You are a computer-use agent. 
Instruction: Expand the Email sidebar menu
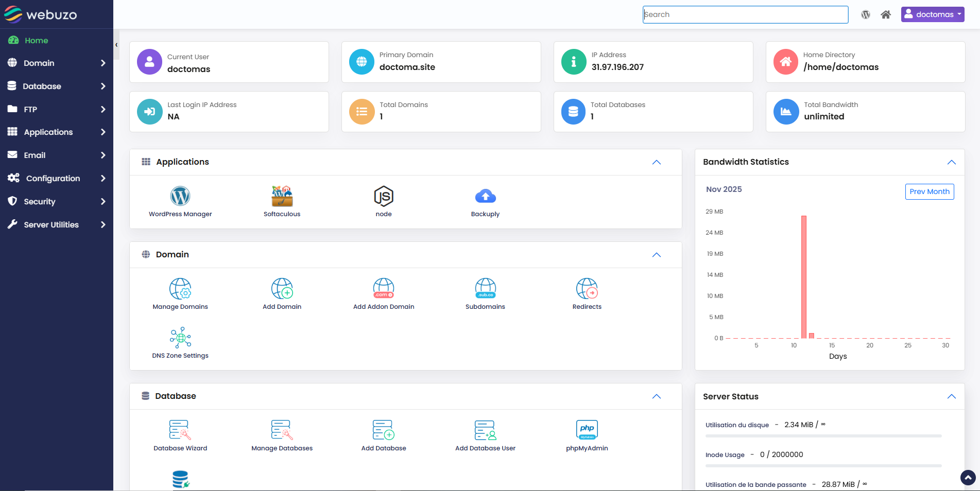click(x=57, y=155)
